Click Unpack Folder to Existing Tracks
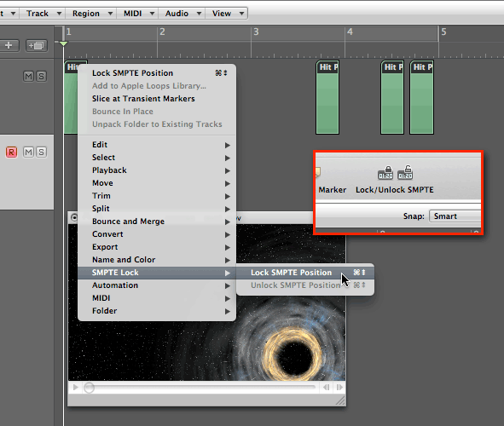This screenshot has height=426, width=504. tap(157, 124)
